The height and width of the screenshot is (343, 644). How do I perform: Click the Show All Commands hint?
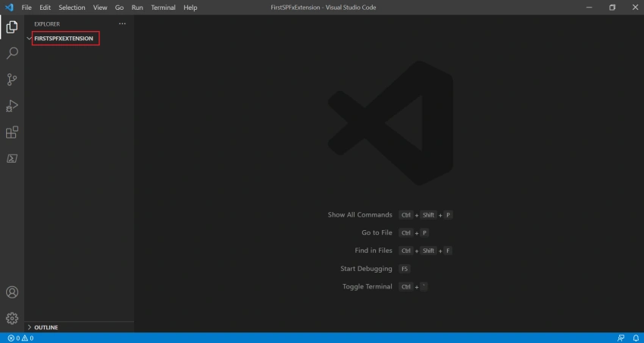(360, 215)
